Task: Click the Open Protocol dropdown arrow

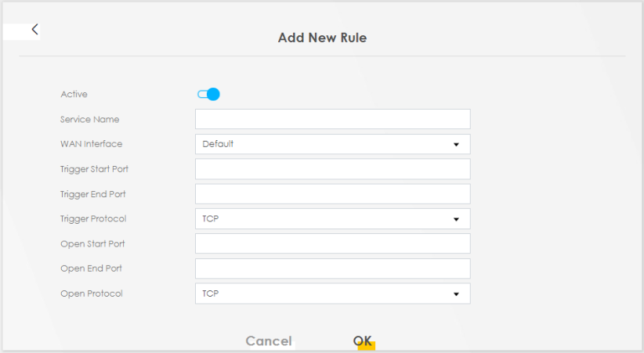Action: [455, 294]
